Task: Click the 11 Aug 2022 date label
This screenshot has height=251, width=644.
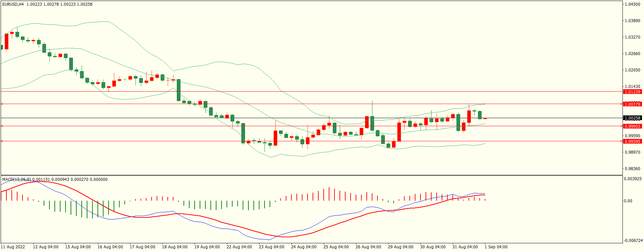Action: [x=13, y=247]
